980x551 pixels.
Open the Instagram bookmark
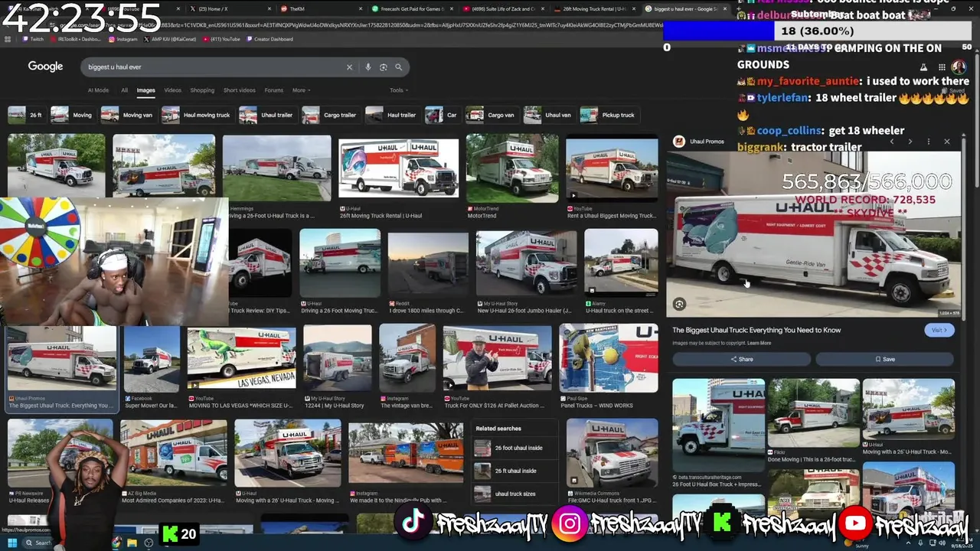[123, 39]
